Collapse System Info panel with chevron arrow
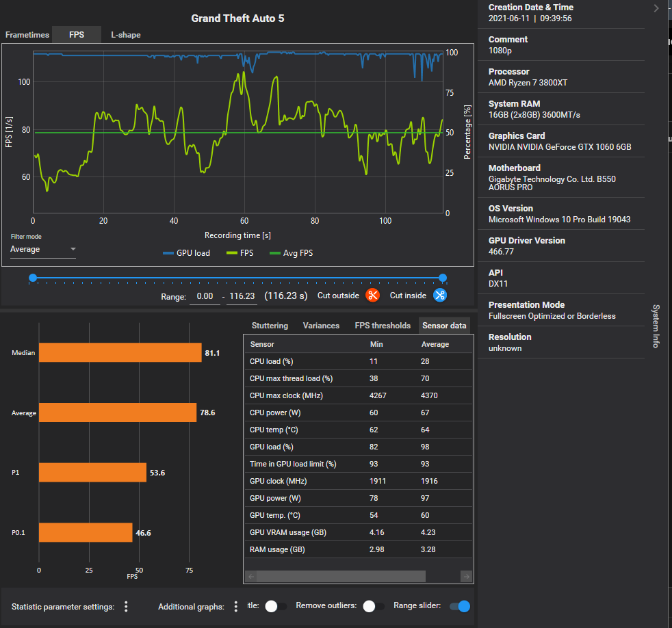This screenshot has width=672, height=628. pos(656,8)
